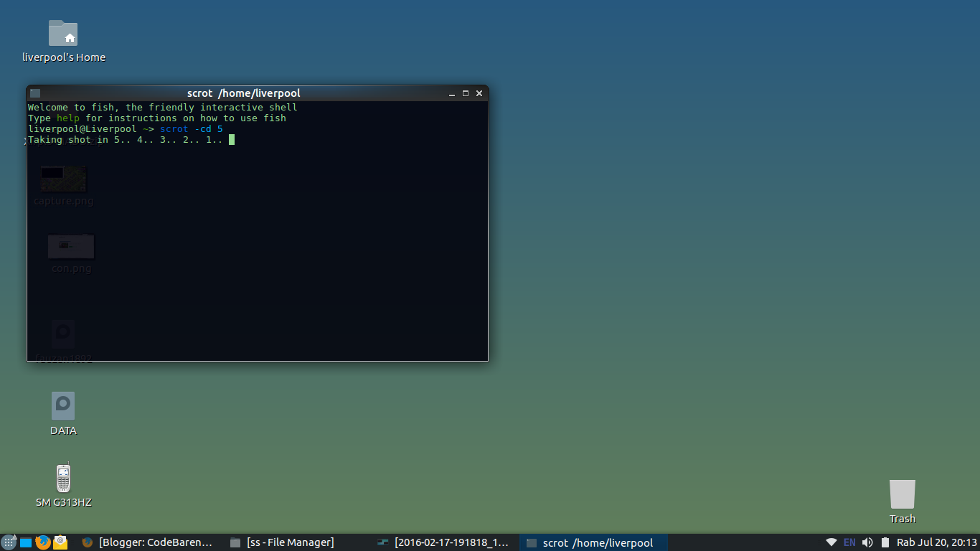Select the SM G313HZ phone desktop icon
Viewport: 980px width, 551px height.
(64, 486)
